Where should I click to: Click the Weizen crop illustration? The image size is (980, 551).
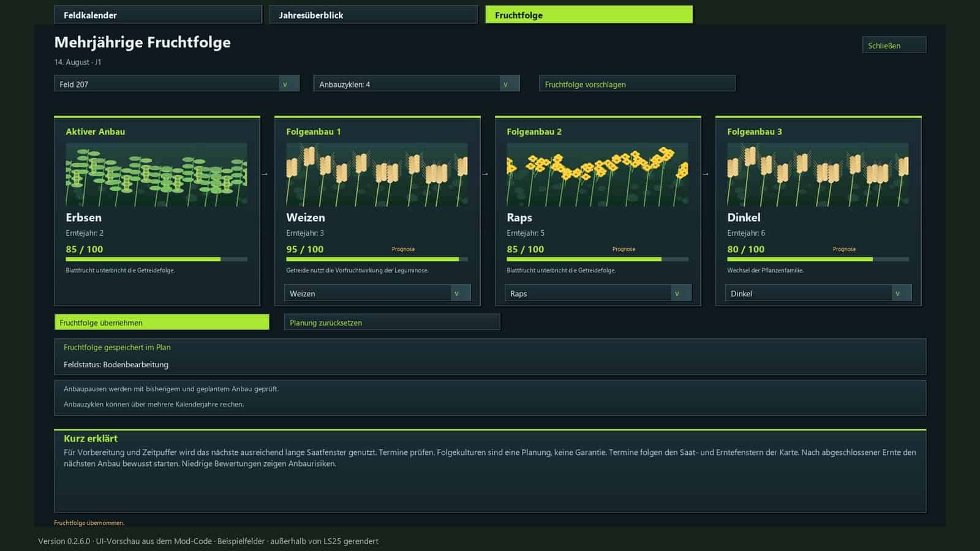pos(377,175)
